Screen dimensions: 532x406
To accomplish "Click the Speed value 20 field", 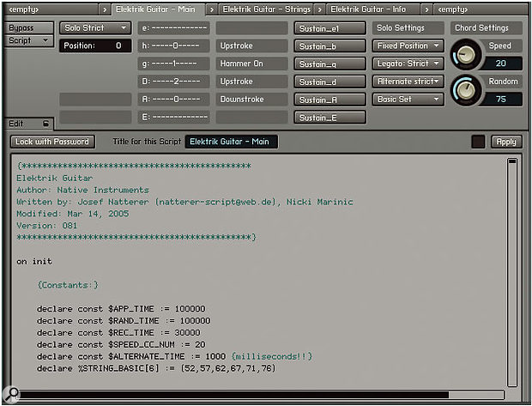I will pyautogui.click(x=501, y=64).
